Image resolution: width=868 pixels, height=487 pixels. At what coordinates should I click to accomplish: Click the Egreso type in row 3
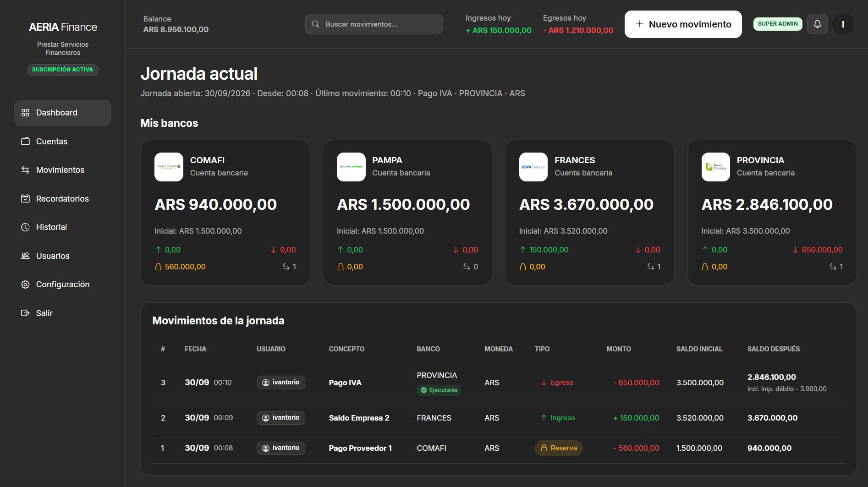557,383
